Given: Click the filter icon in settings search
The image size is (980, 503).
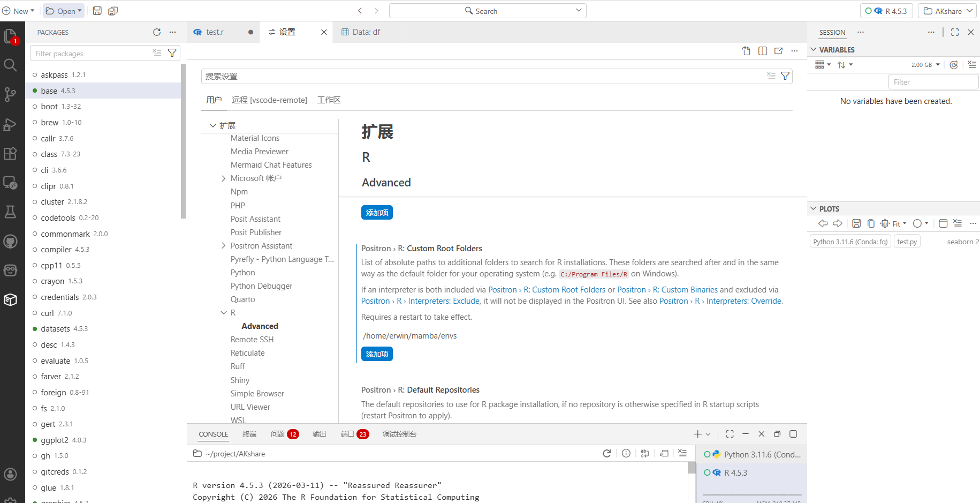Looking at the screenshot, I should [785, 76].
